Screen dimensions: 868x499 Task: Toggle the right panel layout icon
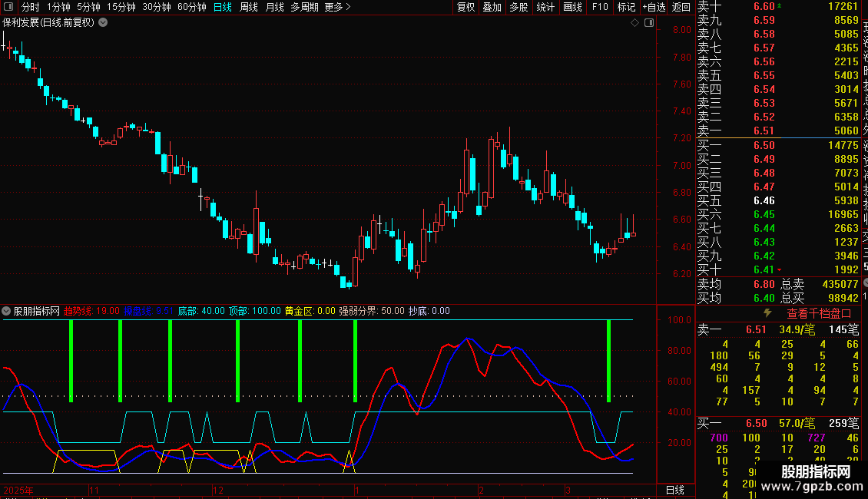pos(649,23)
